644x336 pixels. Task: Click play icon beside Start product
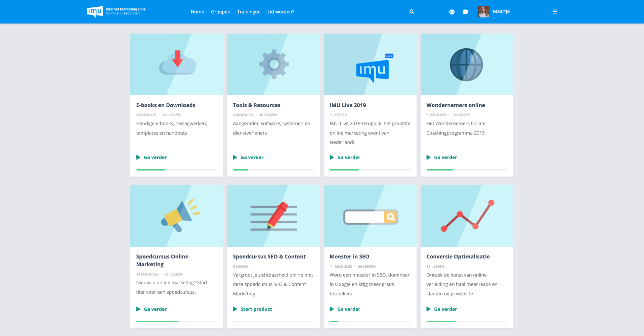pyautogui.click(x=235, y=309)
